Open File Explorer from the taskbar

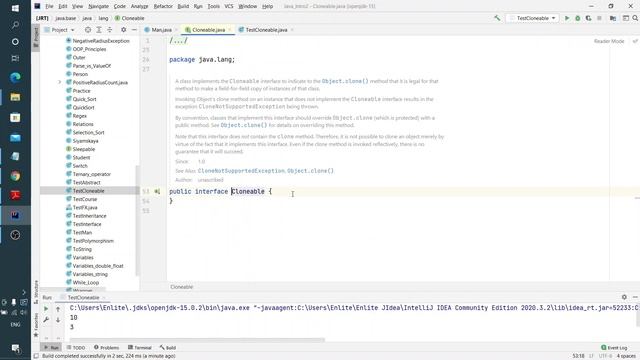tap(15, 97)
